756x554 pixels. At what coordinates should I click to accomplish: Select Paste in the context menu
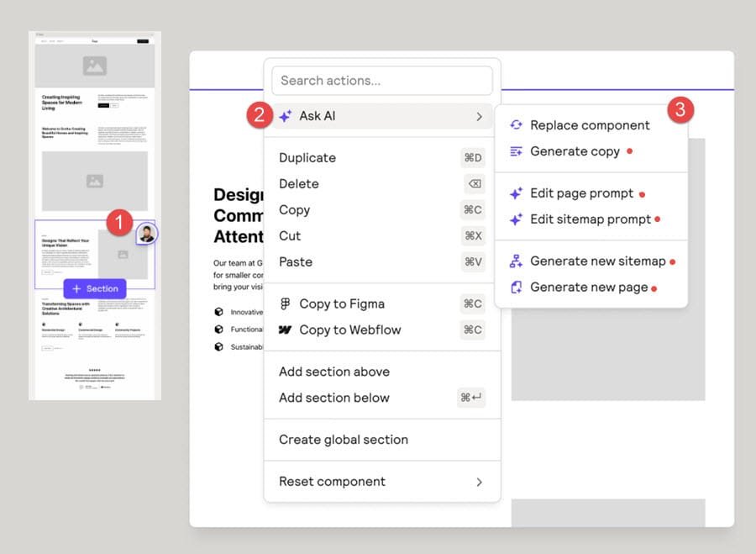point(382,262)
